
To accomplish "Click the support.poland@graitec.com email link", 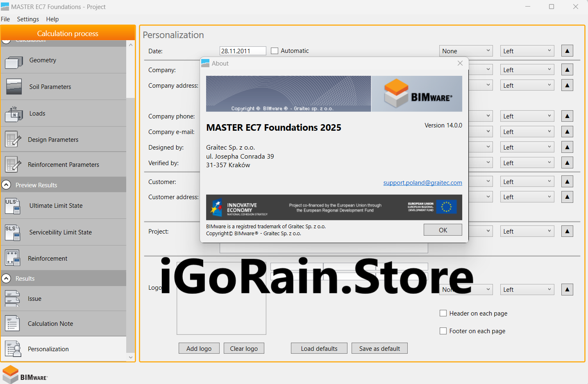I will click(x=422, y=183).
